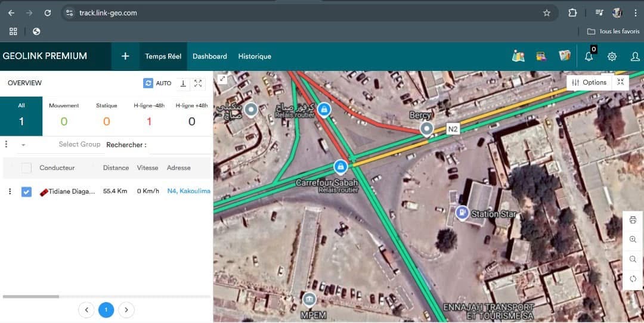Image resolution: width=644 pixels, height=323 pixels.
Task: Click the N2 road label on the map
Action: (453, 129)
